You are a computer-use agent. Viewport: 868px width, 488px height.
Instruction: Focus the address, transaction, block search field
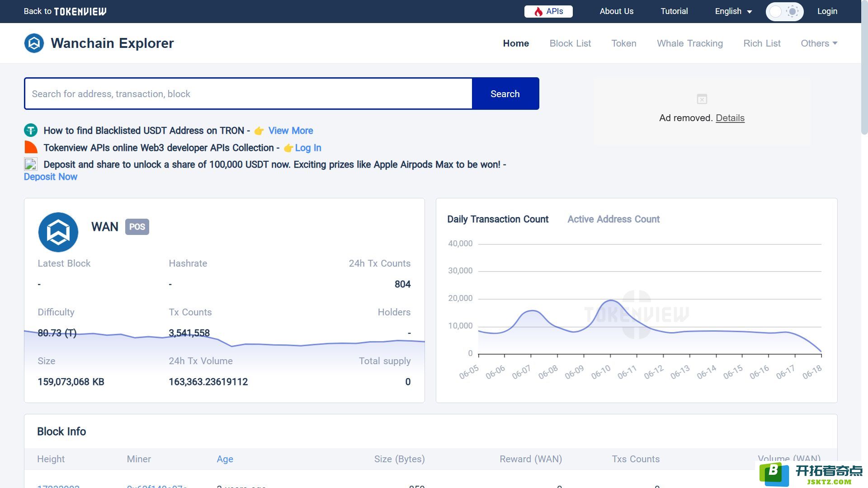(248, 94)
